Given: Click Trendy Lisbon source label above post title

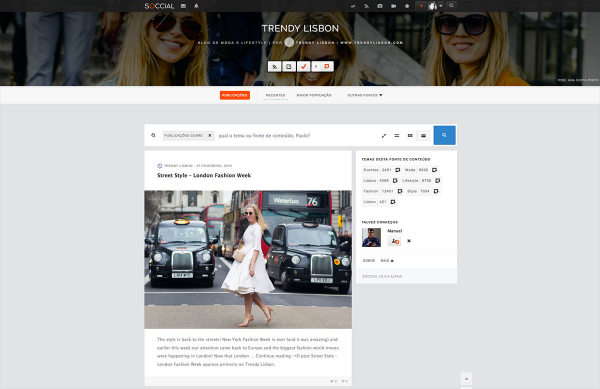Looking at the screenshot, I should pos(178,166).
